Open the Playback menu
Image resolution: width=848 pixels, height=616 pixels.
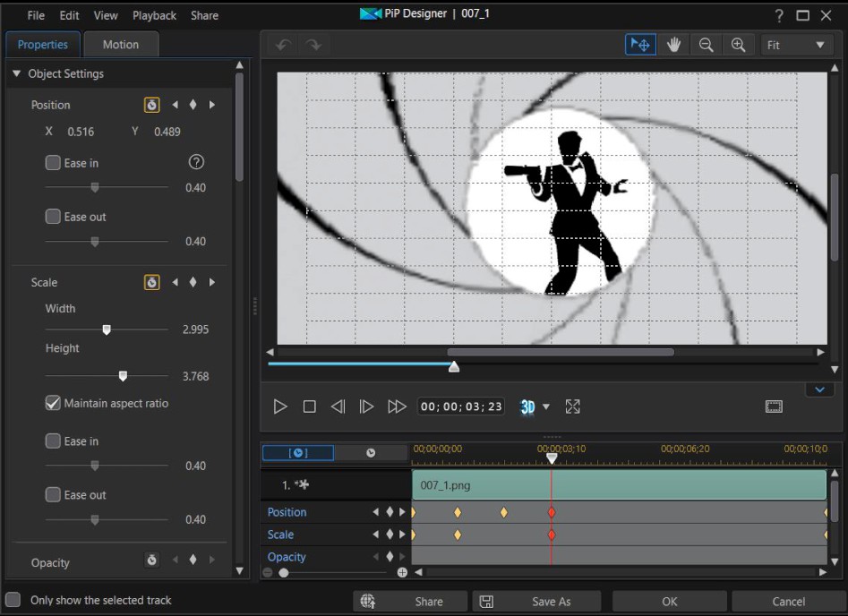[154, 16]
